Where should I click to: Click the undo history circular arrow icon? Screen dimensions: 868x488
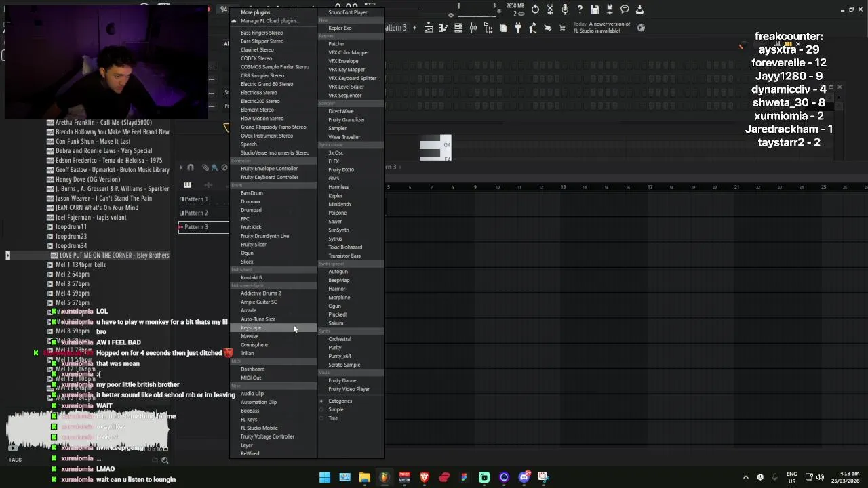click(x=536, y=9)
